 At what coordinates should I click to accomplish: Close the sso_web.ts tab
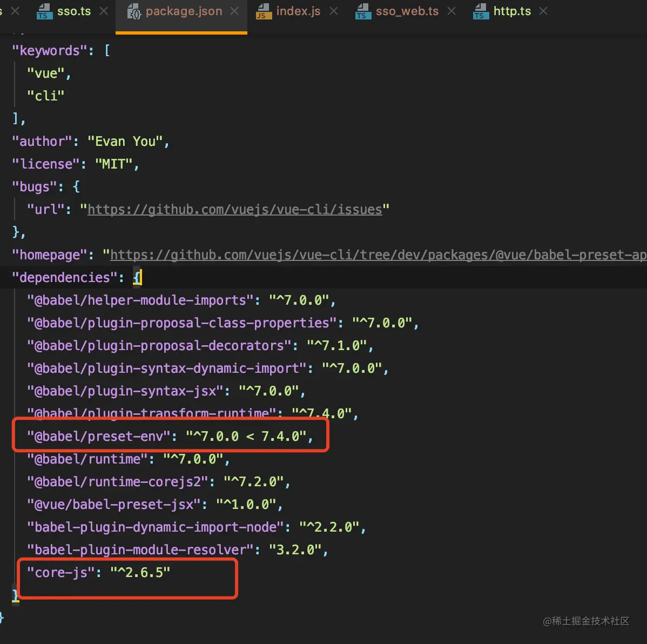[x=452, y=11]
